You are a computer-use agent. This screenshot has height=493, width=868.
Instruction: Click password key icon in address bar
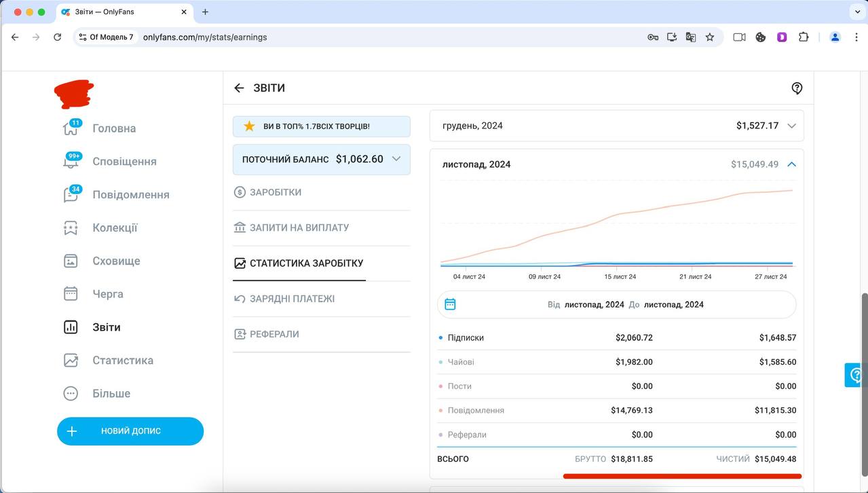(x=653, y=37)
